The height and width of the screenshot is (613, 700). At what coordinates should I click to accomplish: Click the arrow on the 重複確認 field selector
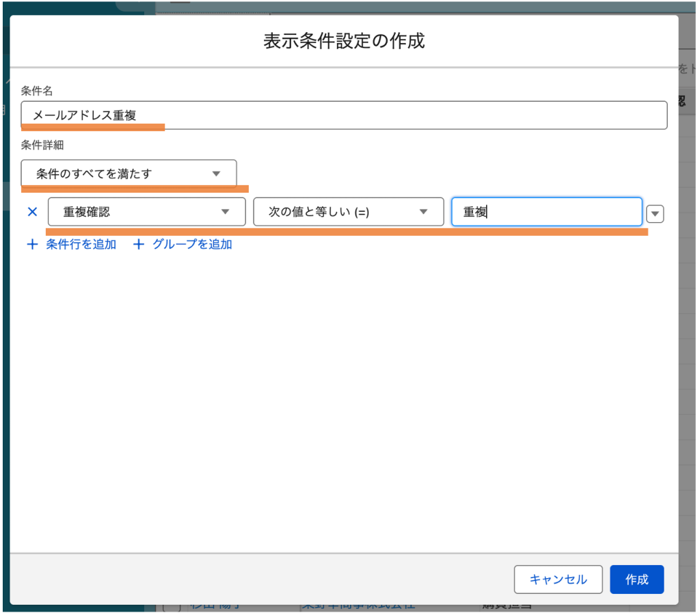[x=225, y=212]
